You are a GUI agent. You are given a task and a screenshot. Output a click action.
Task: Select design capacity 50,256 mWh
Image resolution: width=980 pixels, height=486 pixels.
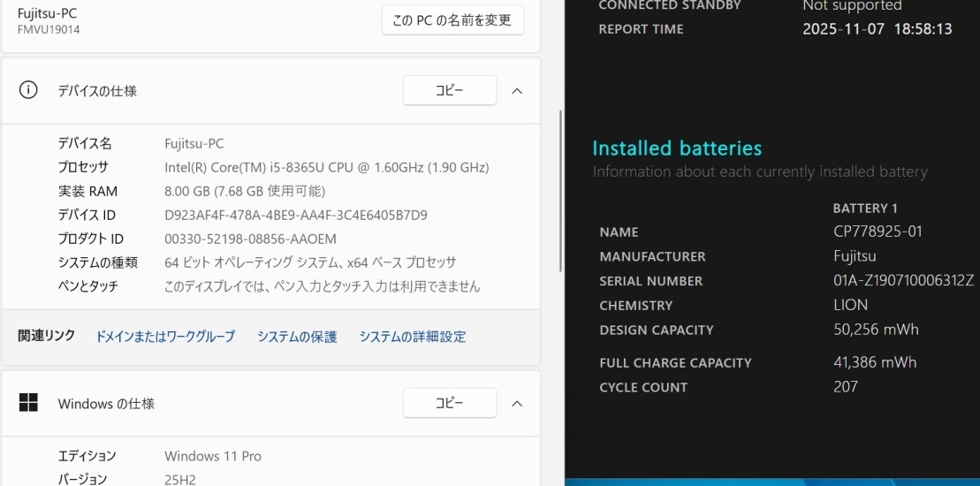[877, 330]
